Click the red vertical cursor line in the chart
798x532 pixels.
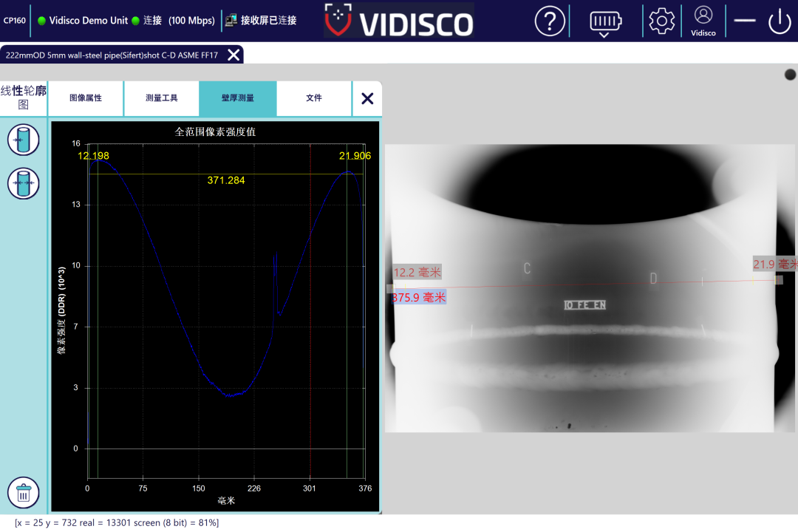[310, 310]
